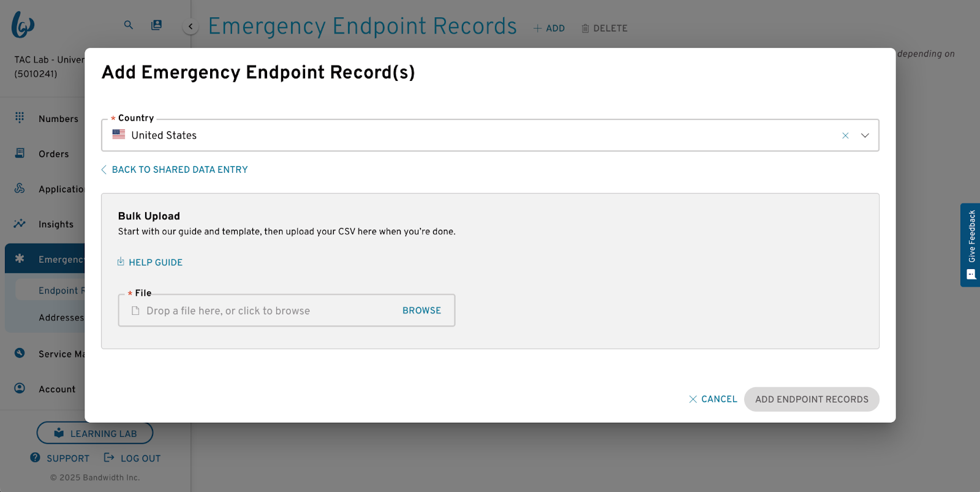Screen dimensions: 980x492
Task: Click the Orders icon in sidebar
Action: [x=20, y=153]
